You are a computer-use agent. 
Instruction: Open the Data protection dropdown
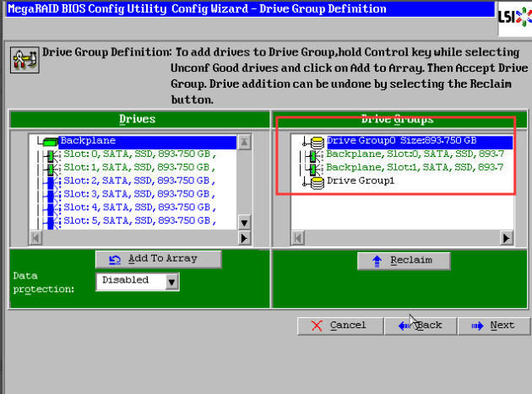pos(172,281)
